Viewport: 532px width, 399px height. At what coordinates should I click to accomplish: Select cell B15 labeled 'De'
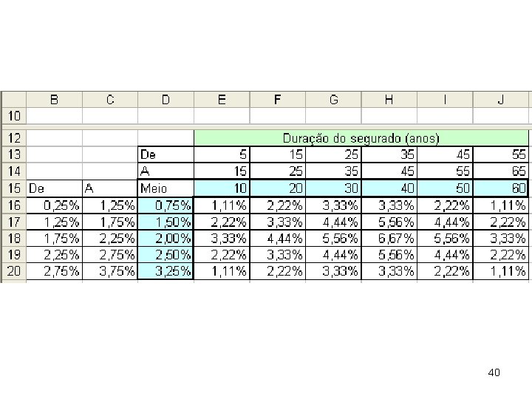point(55,188)
